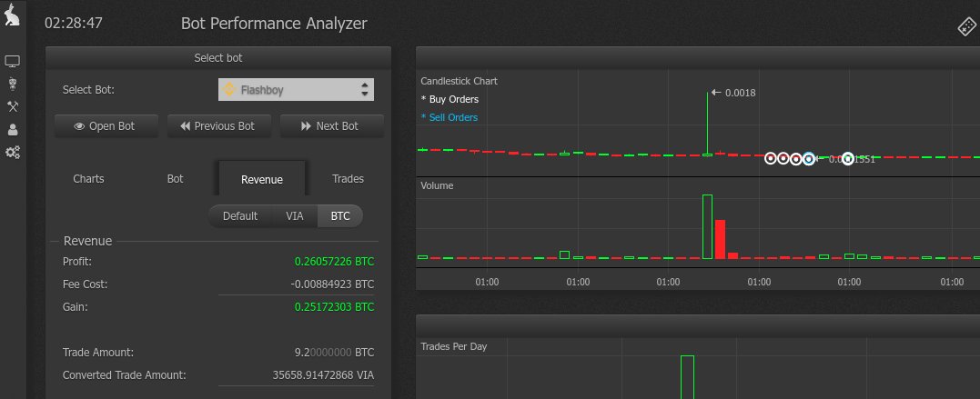
Task: Switch revenue currency to Default
Action: coord(240,216)
